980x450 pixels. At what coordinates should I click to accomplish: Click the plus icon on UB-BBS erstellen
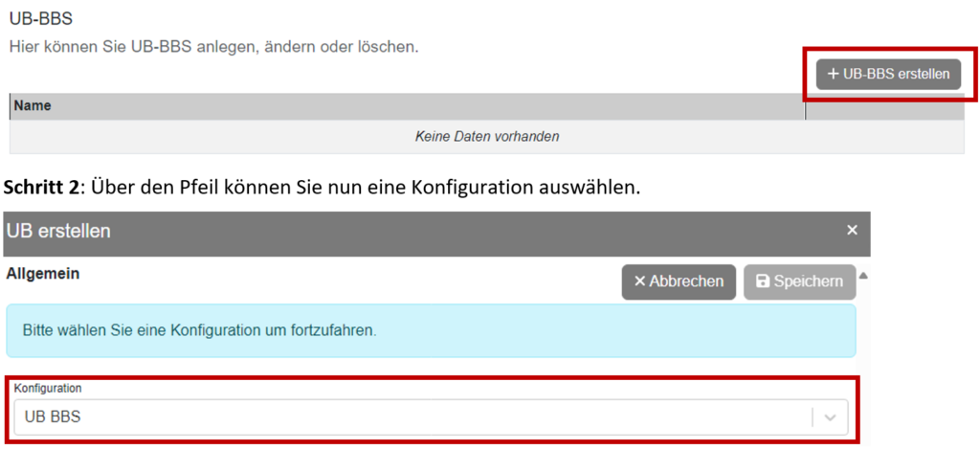(834, 75)
